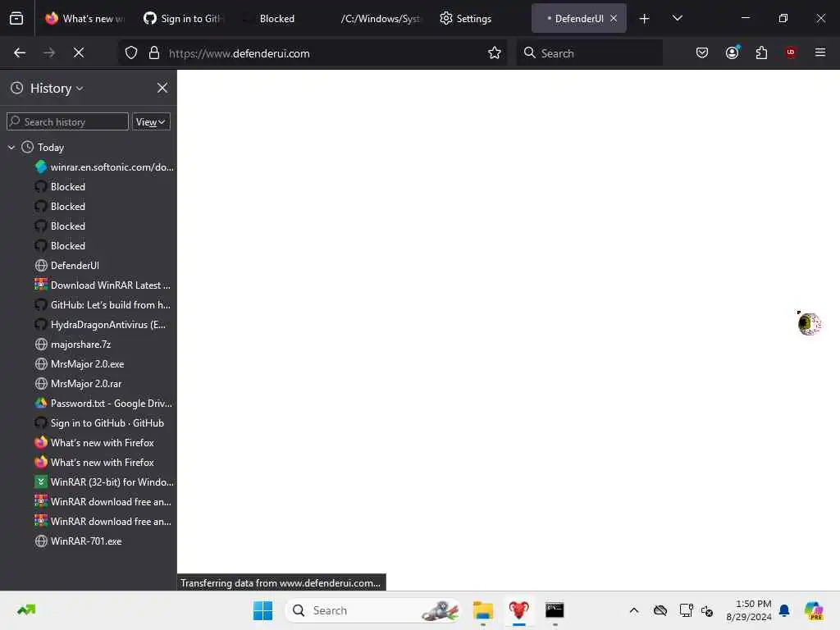Open Firefox View tab list icon
Image resolution: width=840 pixels, height=630 pixels.
pos(16,18)
